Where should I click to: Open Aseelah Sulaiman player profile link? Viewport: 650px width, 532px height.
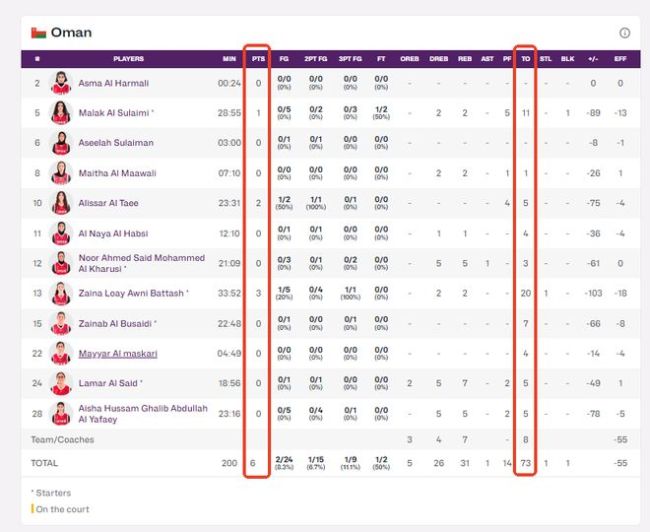coord(116,143)
